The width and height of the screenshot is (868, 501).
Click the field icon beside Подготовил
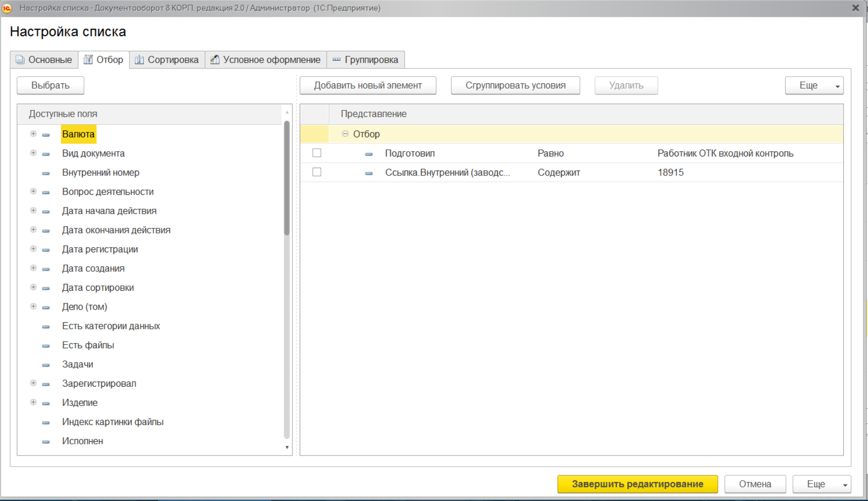[369, 154]
